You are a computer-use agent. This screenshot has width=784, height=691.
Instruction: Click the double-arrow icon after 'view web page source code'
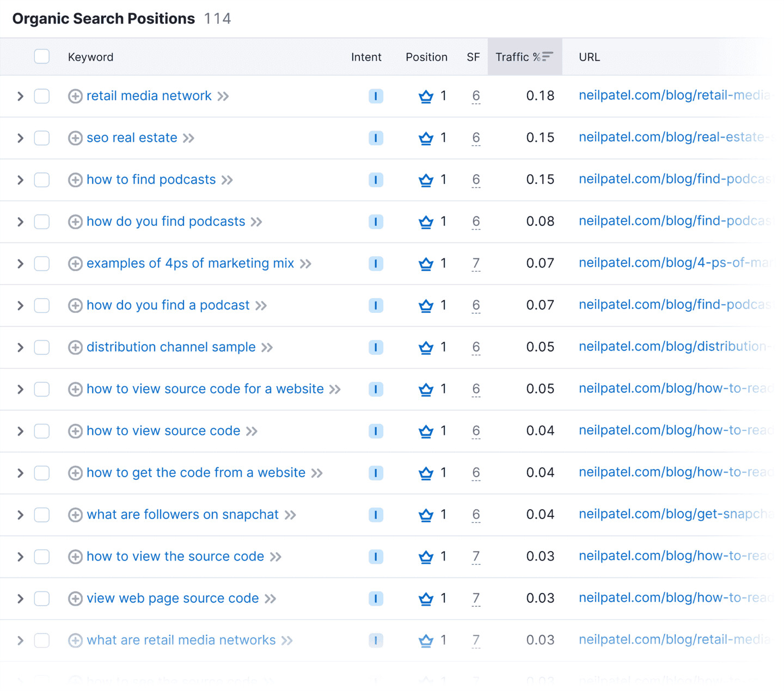271,599
